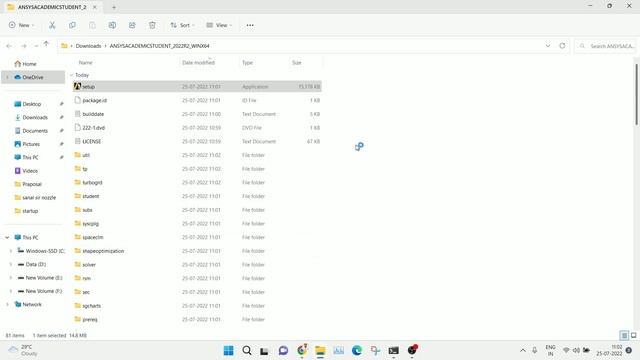Select the builddate text document
The height and width of the screenshot is (360, 640).
point(198,114)
